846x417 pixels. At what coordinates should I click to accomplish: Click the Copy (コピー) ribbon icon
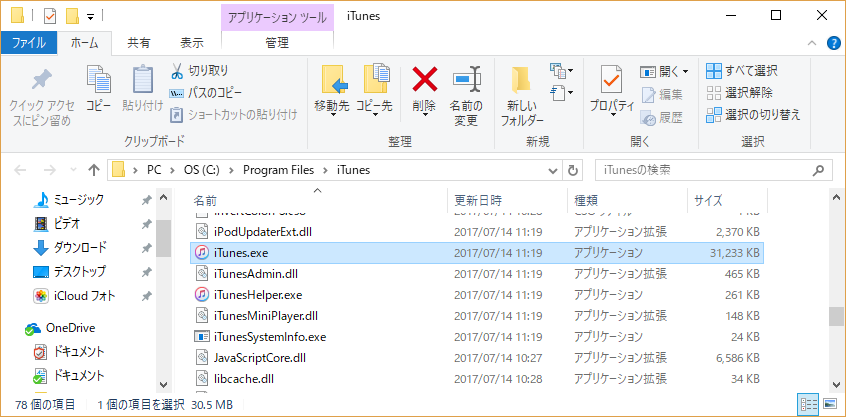coord(99,88)
